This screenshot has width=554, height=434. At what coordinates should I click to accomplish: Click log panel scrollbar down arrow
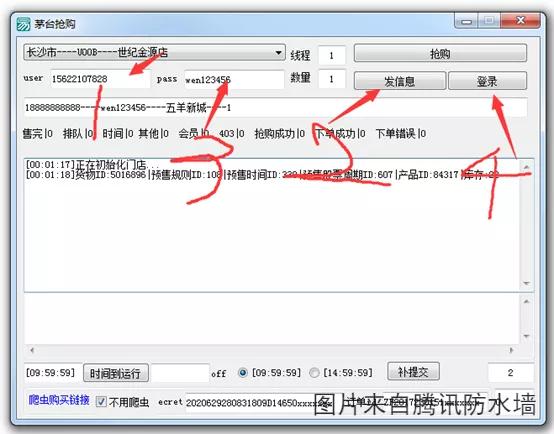(x=526, y=284)
